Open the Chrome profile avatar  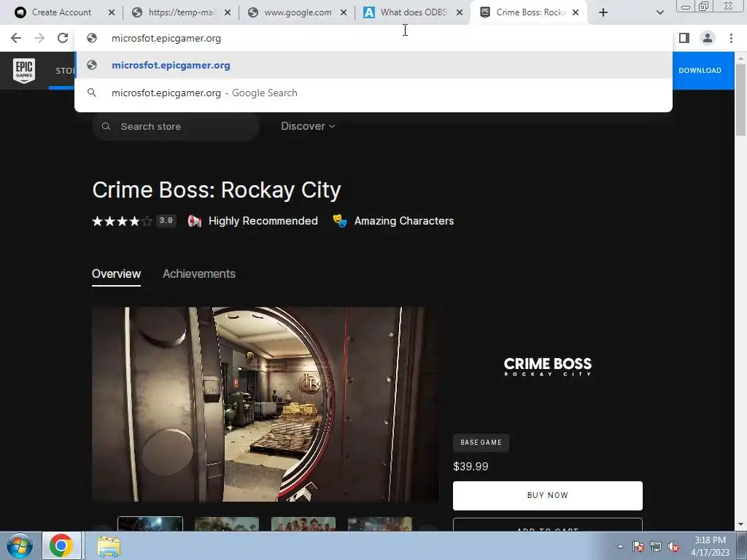pos(708,38)
